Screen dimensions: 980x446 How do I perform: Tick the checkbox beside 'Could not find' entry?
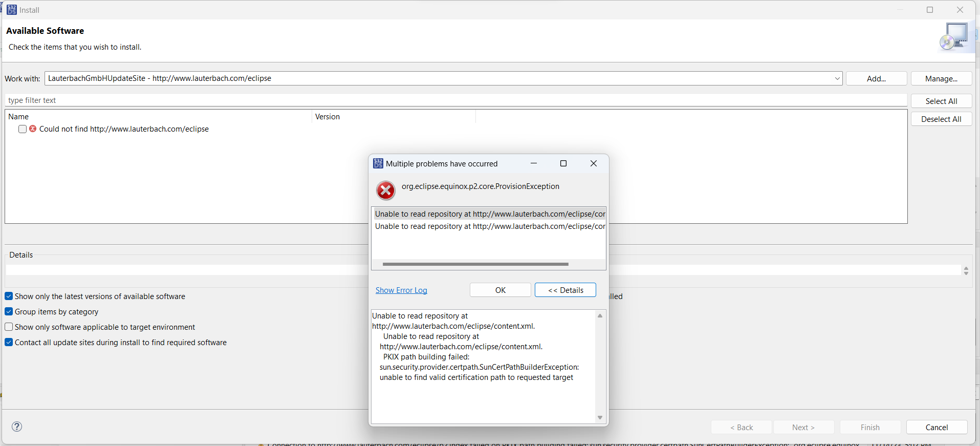point(23,129)
